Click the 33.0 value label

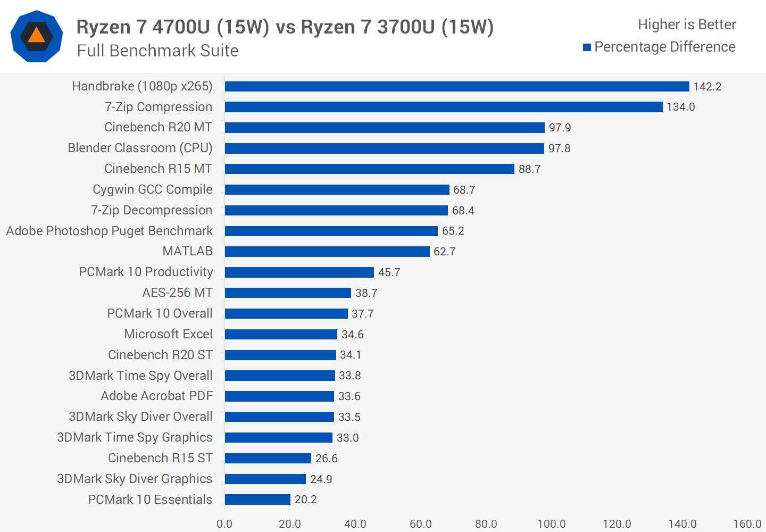click(348, 438)
